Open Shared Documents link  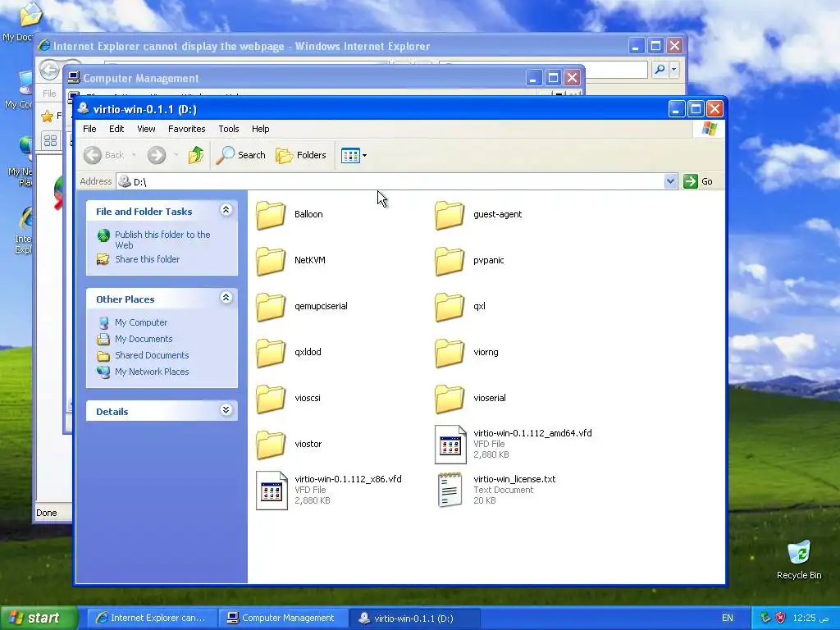pos(152,356)
